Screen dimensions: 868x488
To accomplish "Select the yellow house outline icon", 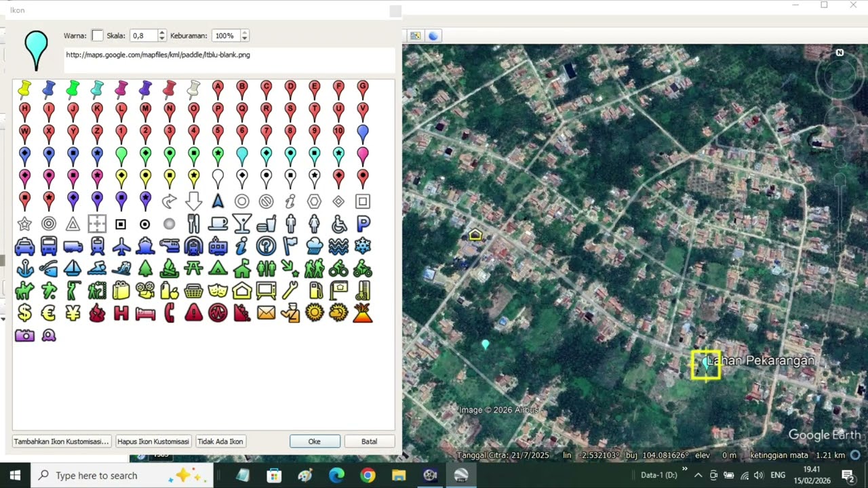I will (x=241, y=291).
